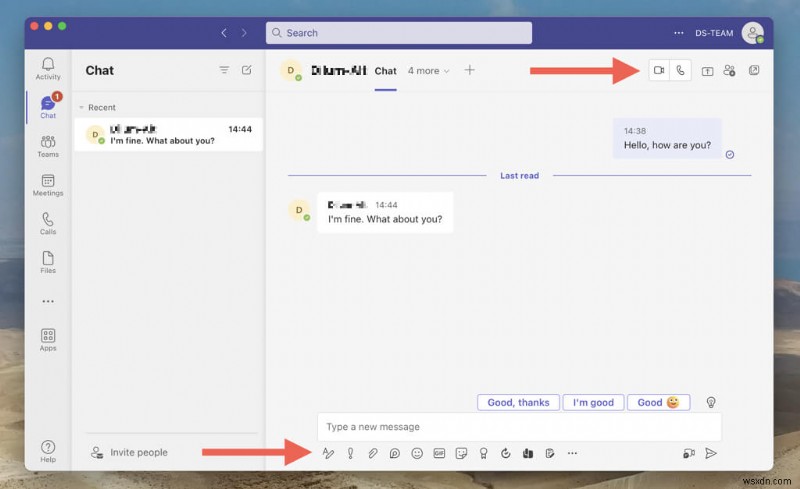Show more messaging extensions
This screenshot has width=800, height=489.
572,453
